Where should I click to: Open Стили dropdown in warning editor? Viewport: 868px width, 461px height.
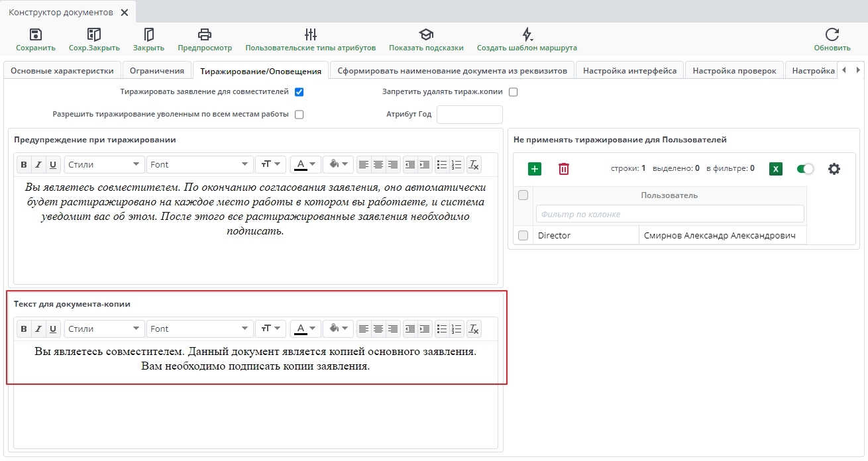pyautogui.click(x=104, y=164)
